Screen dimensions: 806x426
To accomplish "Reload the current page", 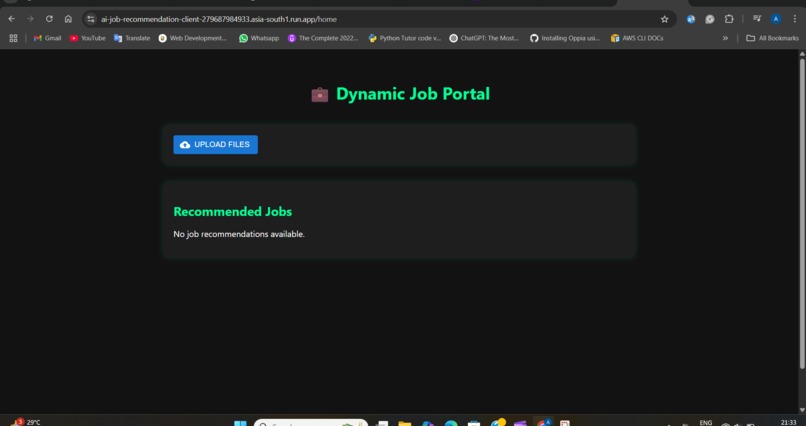I will pyautogui.click(x=49, y=19).
